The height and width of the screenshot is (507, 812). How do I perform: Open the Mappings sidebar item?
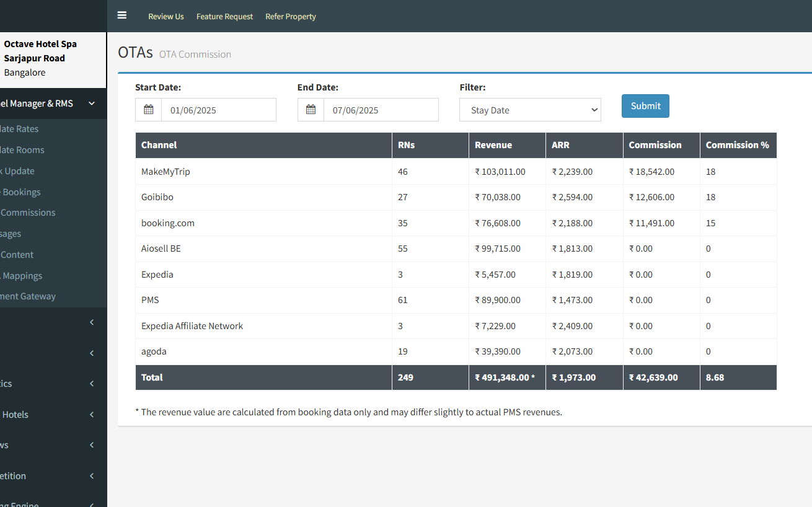pyautogui.click(x=23, y=276)
